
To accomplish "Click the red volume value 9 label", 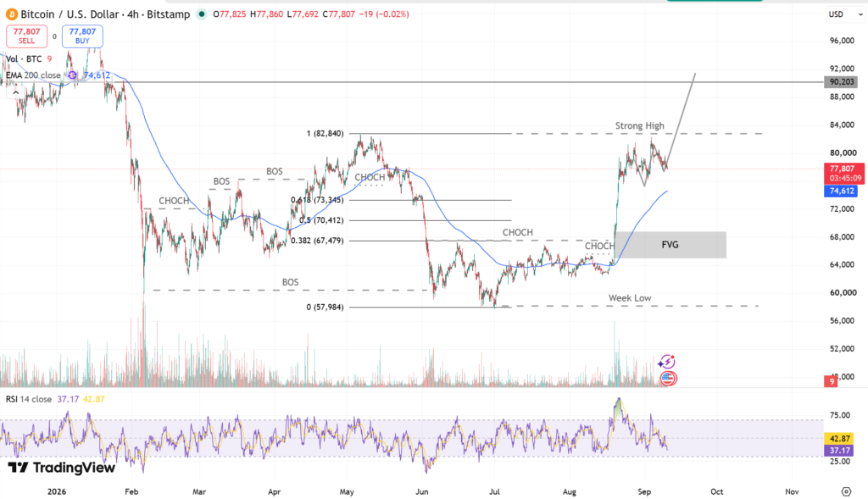I will (831, 381).
